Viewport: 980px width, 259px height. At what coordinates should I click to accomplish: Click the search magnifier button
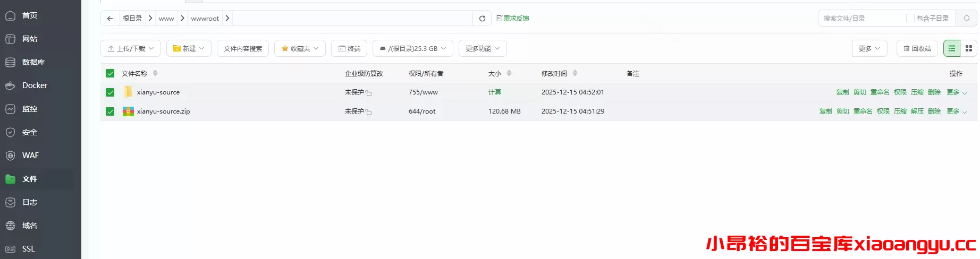[967, 18]
